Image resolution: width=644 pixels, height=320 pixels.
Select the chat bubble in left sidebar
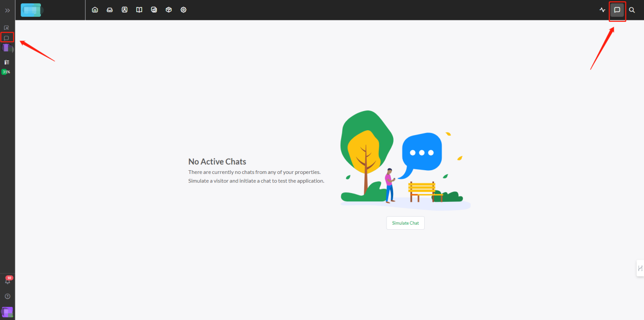pos(7,38)
